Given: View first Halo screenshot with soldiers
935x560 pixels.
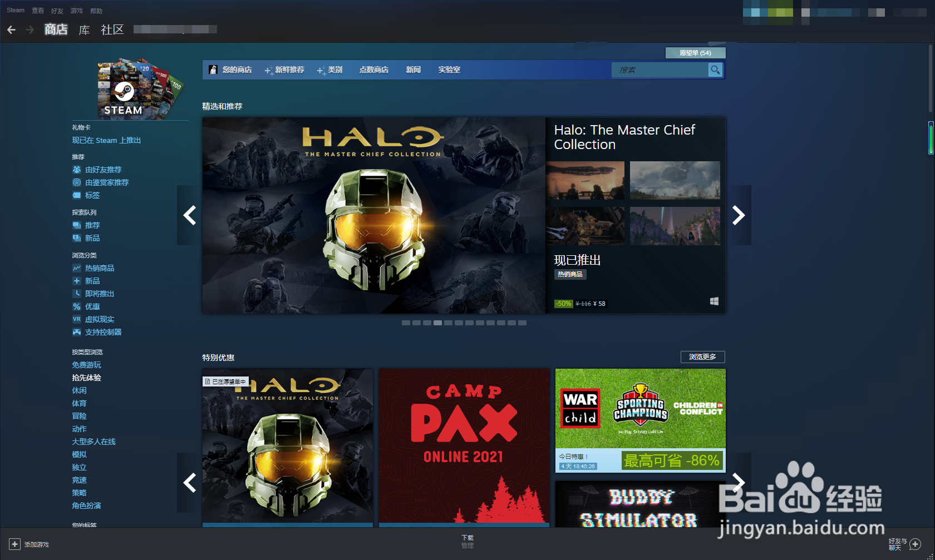Looking at the screenshot, I should tap(585, 180).
